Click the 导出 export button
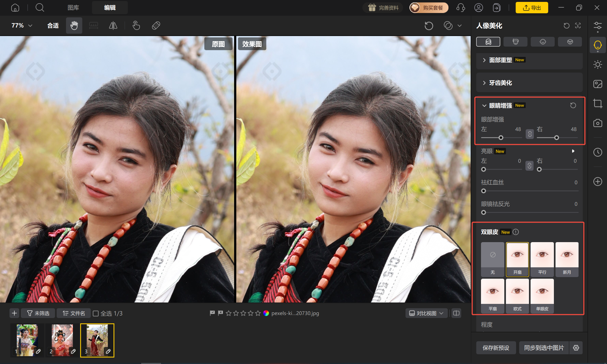 coord(532,8)
